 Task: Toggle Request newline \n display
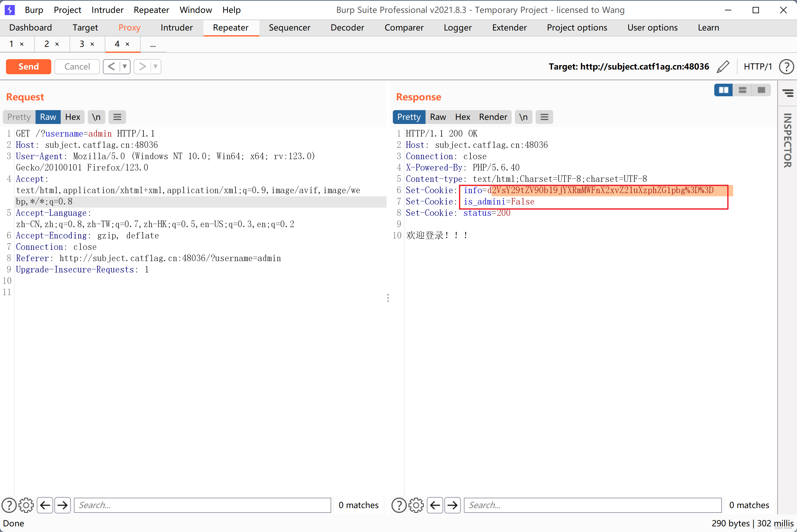click(x=96, y=117)
